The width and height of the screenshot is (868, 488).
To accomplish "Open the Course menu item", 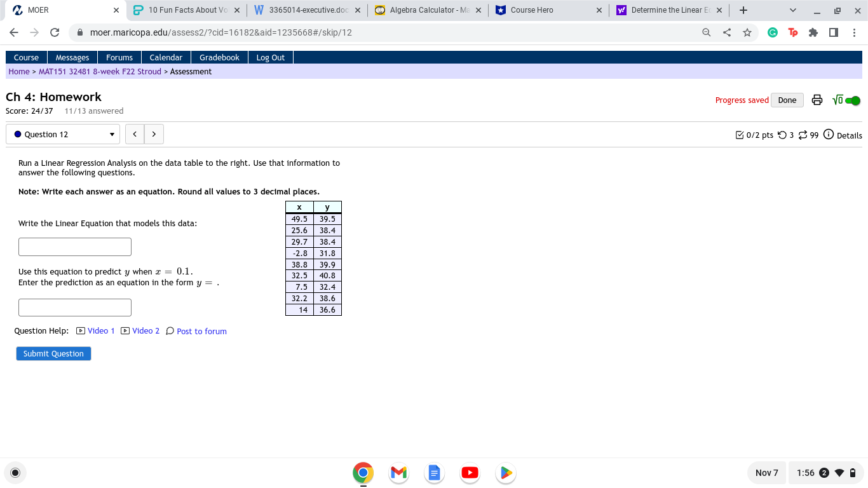I will (x=27, y=57).
